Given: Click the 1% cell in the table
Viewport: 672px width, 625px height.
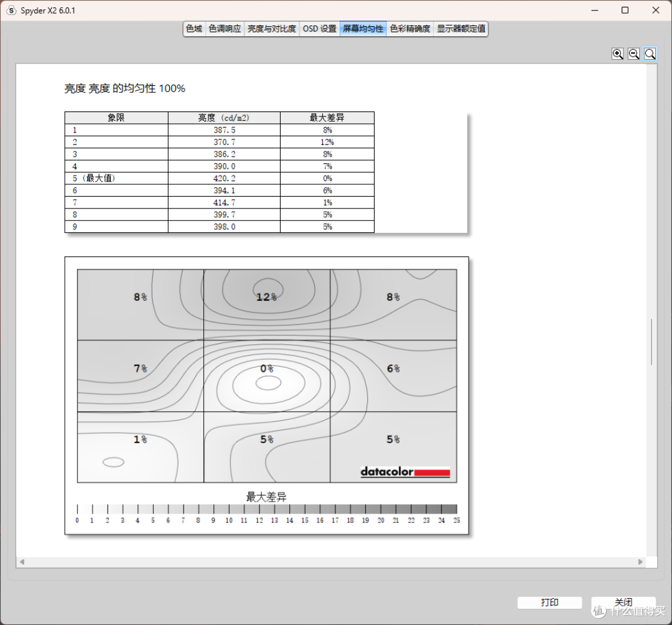Looking at the screenshot, I should (x=327, y=202).
